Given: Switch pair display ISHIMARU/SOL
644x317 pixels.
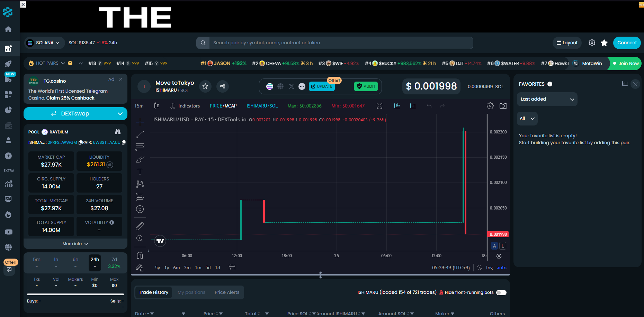Looking at the screenshot, I should (262, 106).
